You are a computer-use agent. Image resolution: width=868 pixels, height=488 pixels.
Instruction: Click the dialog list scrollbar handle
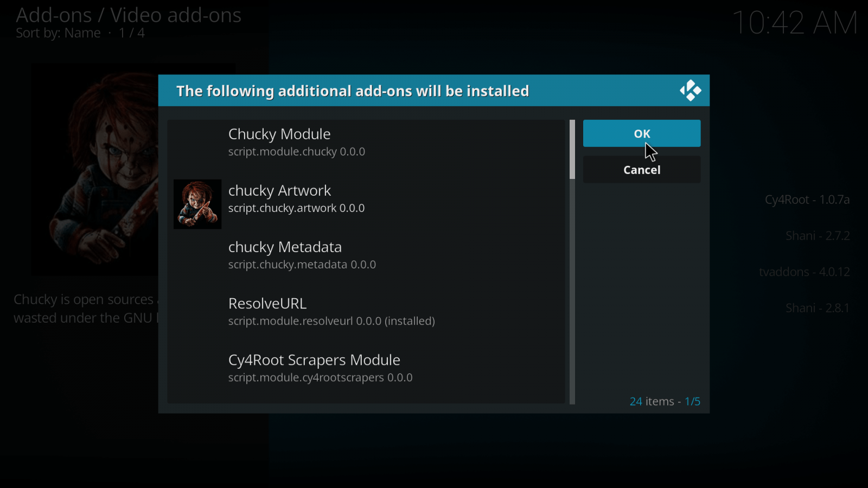tap(572, 150)
